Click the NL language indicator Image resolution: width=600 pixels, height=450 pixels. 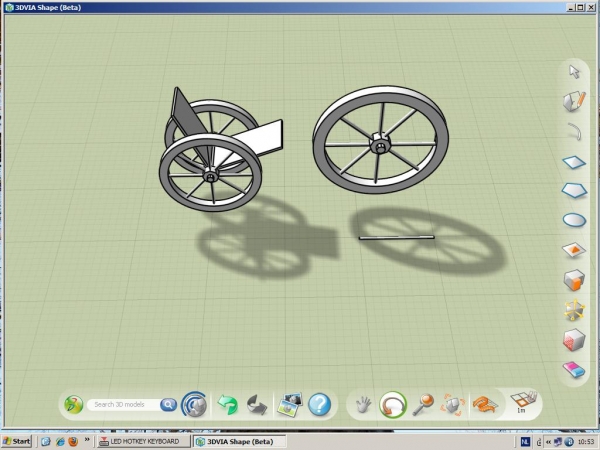525,442
